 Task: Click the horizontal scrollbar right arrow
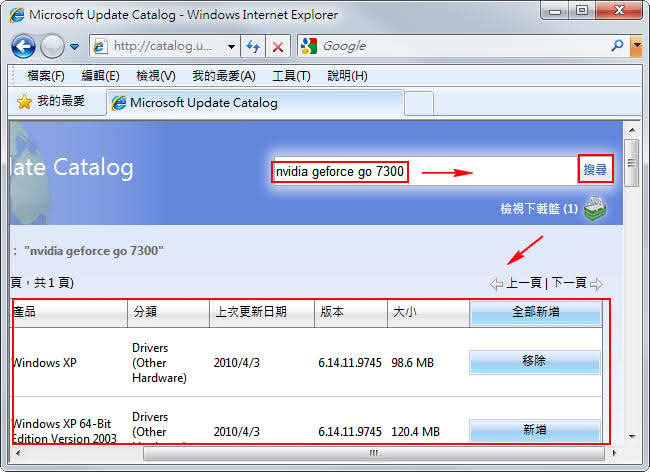pos(614,453)
